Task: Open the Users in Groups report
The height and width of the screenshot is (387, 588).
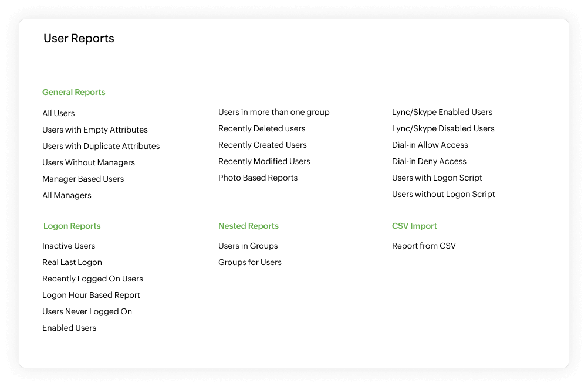Action: tap(248, 246)
